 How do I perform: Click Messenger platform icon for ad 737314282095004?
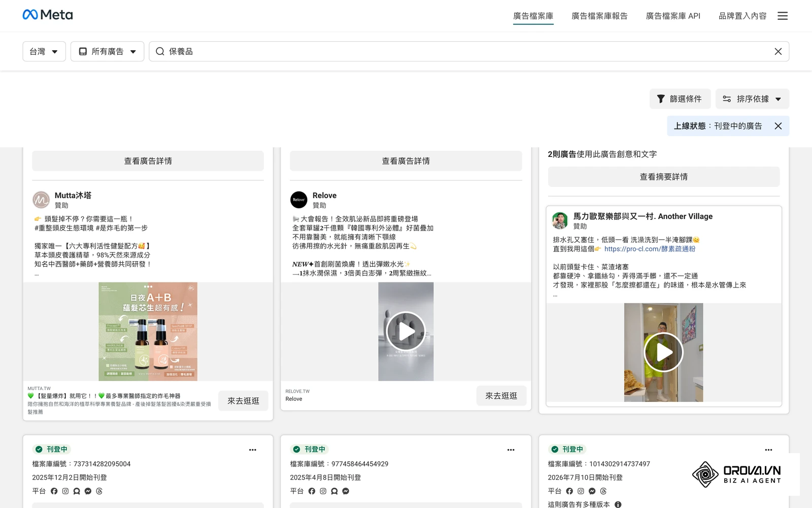88,491
